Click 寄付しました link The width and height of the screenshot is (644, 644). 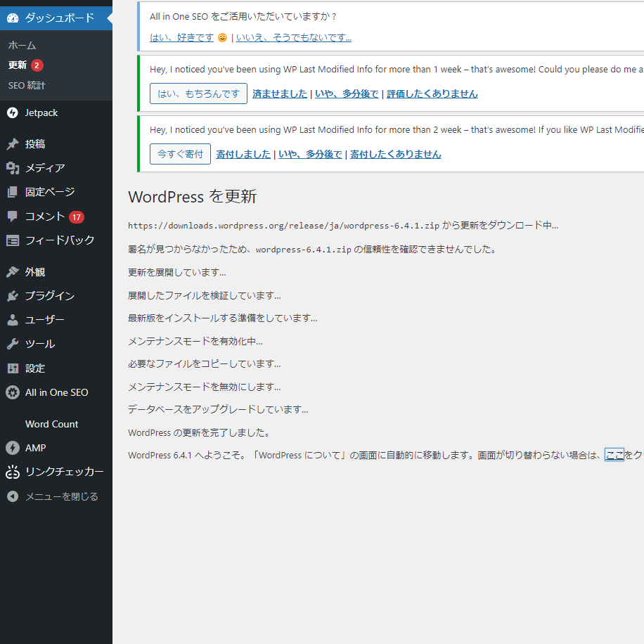[243, 154]
